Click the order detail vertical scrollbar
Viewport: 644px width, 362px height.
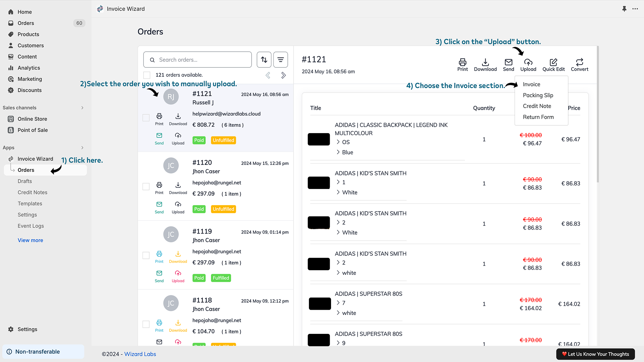tap(598, 114)
